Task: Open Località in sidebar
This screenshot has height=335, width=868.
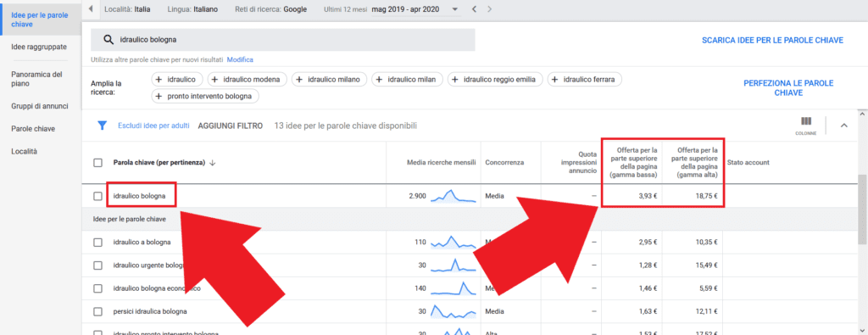Action: click(24, 151)
